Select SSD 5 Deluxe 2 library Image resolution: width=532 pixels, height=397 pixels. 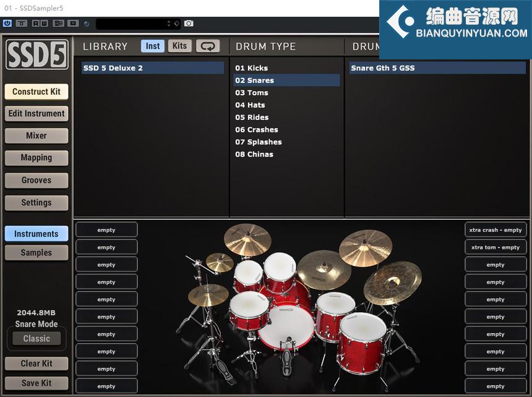[x=153, y=68]
